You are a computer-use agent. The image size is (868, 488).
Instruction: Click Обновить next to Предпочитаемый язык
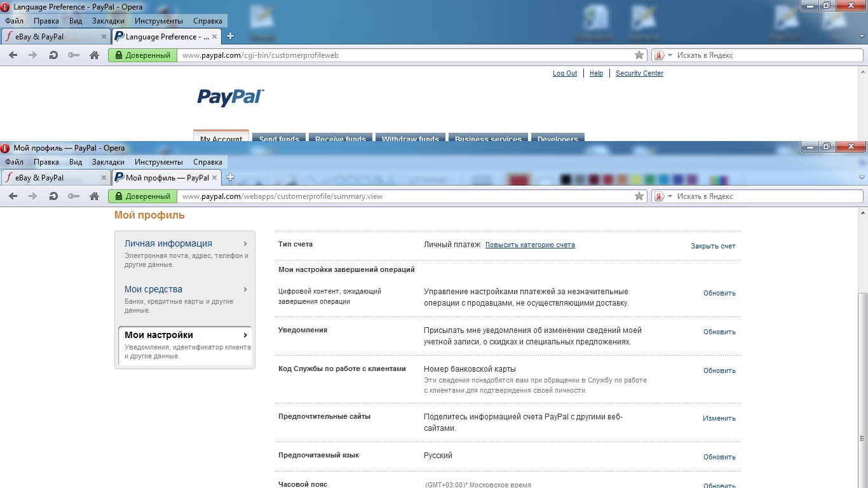[719, 457]
